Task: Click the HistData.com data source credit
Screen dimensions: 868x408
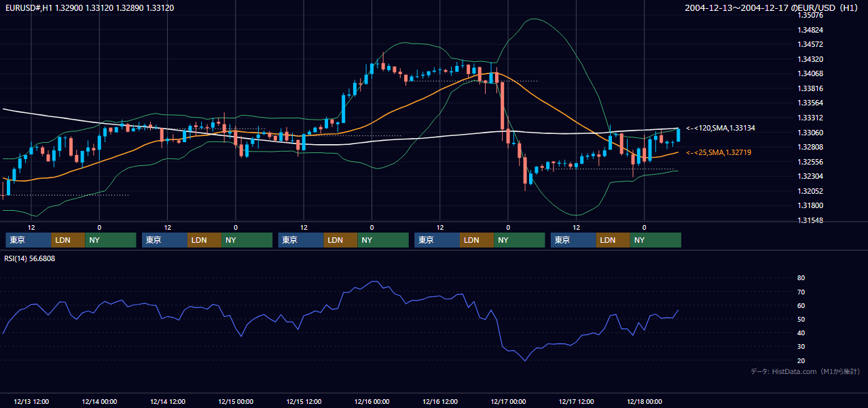Action: (806, 371)
